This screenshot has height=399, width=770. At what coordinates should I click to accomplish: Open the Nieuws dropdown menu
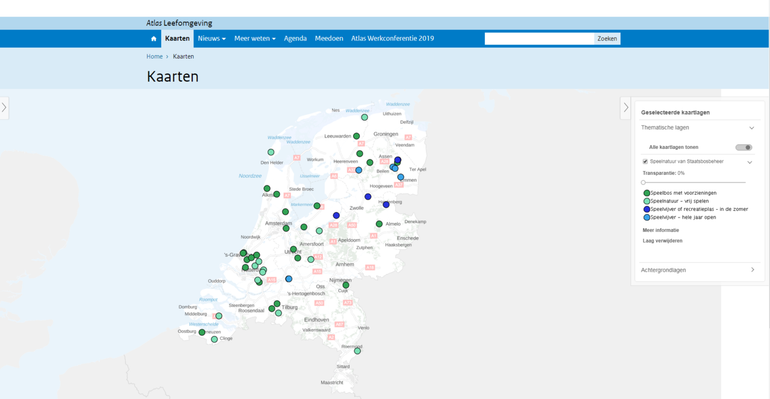pos(212,39)
